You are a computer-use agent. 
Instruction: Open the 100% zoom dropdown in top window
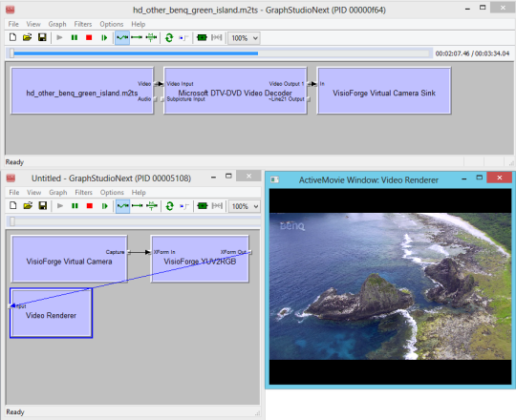point(245,38)
